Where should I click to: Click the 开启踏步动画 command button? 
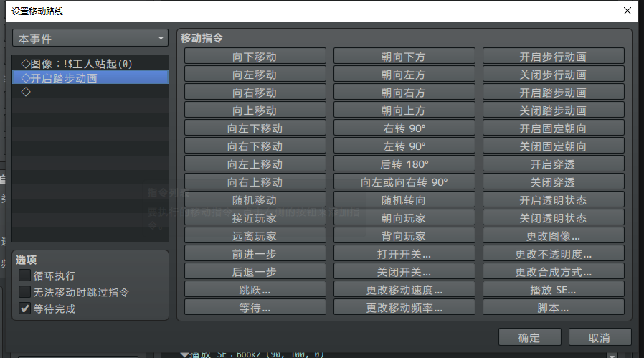tap(553, 93)
